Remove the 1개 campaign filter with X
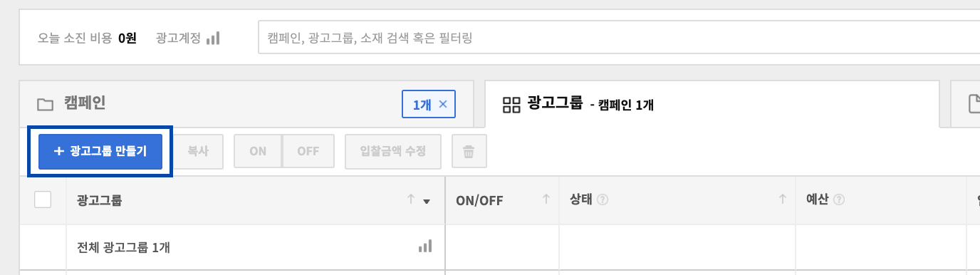This screenshot has width=980, height=275. click(443, 104)
